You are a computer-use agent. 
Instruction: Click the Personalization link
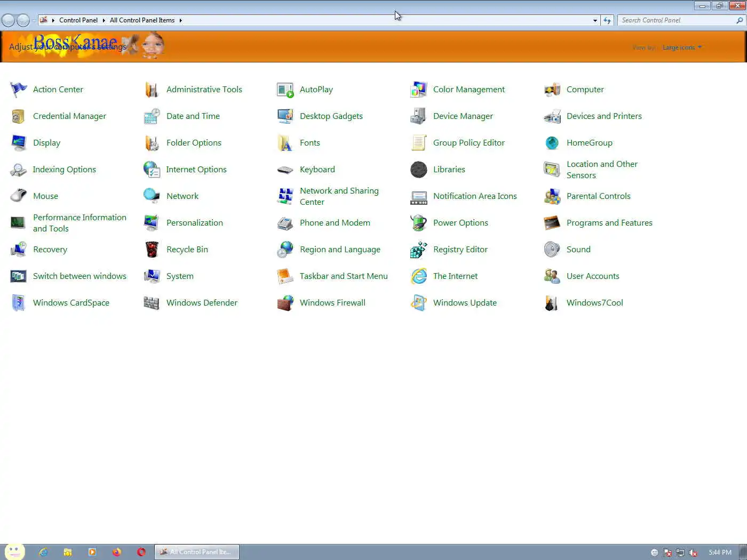tap(195, 223)
